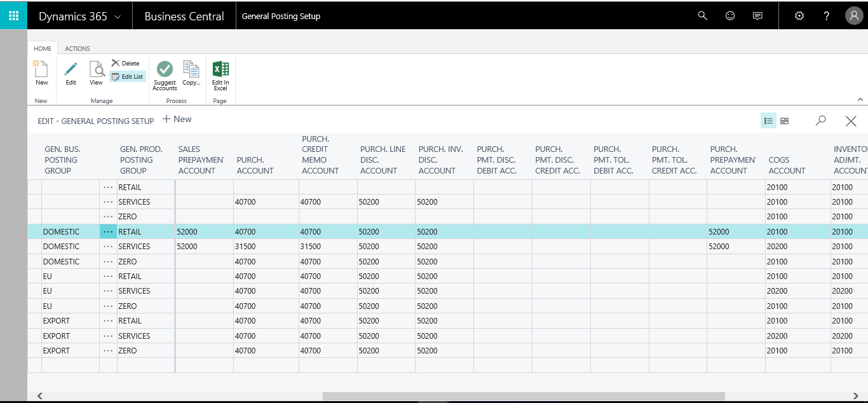The image size is (868, 403).
Task: Click the scroll left arrow
Action: [x=39, y=396]
